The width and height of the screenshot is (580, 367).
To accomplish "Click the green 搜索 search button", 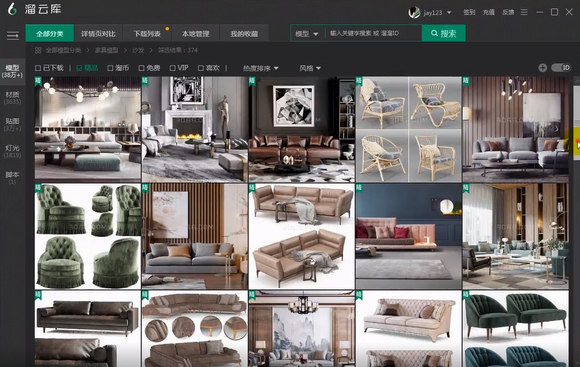I will (444, 33).
